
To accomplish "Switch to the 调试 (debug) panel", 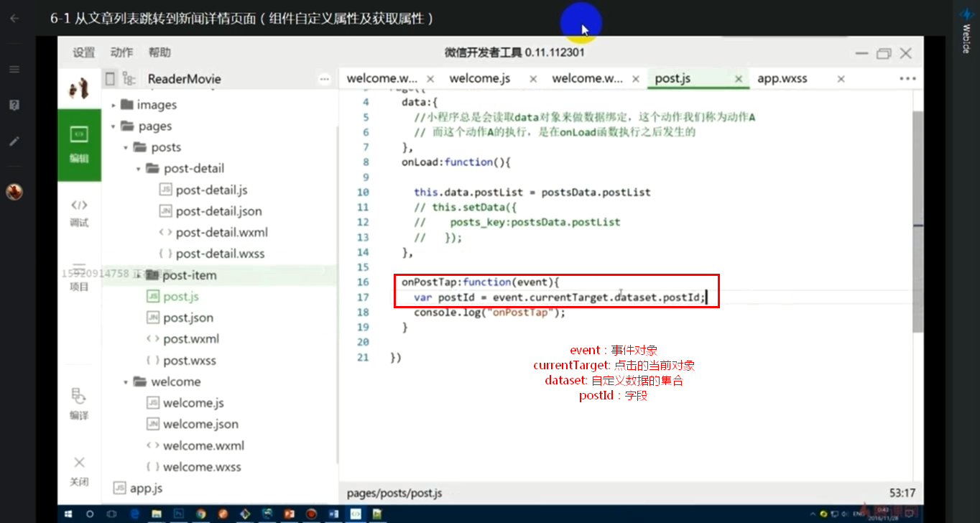I will click(x=79, y=213).
